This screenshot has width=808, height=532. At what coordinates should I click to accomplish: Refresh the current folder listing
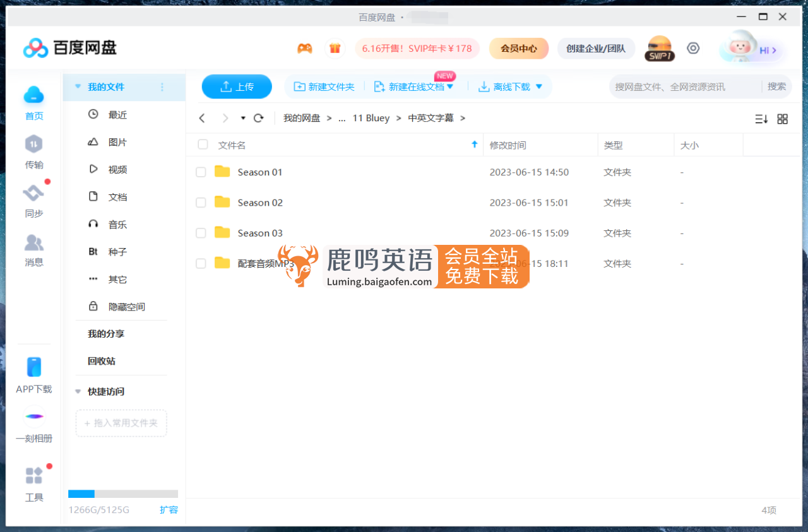pyautogui.click(x=258, y=118)
